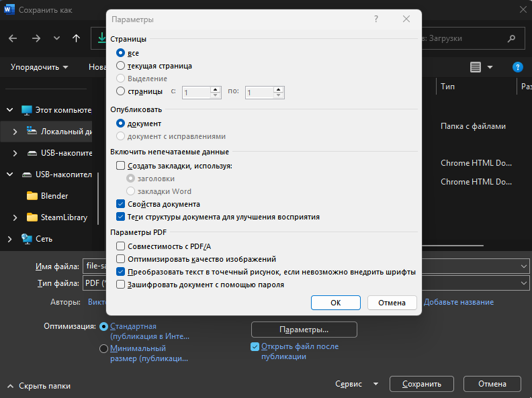Viewport: 532px width, 398px height.
Task: Collapse the second USB-накопитель node
Action: coord(10,175)
